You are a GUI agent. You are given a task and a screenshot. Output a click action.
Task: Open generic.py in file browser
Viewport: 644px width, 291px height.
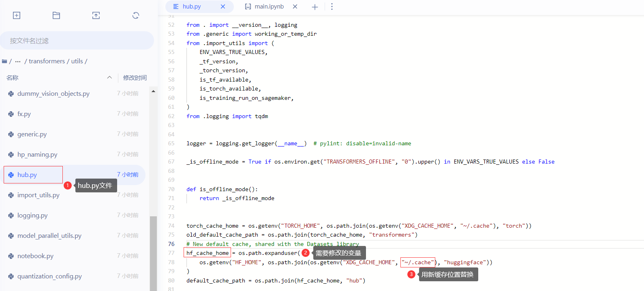[x=32, y=134]
